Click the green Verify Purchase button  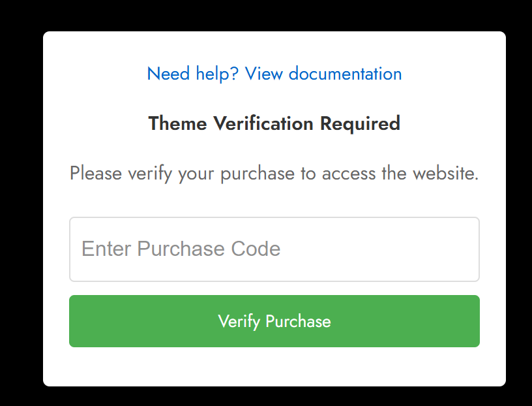tap(274, 321)
